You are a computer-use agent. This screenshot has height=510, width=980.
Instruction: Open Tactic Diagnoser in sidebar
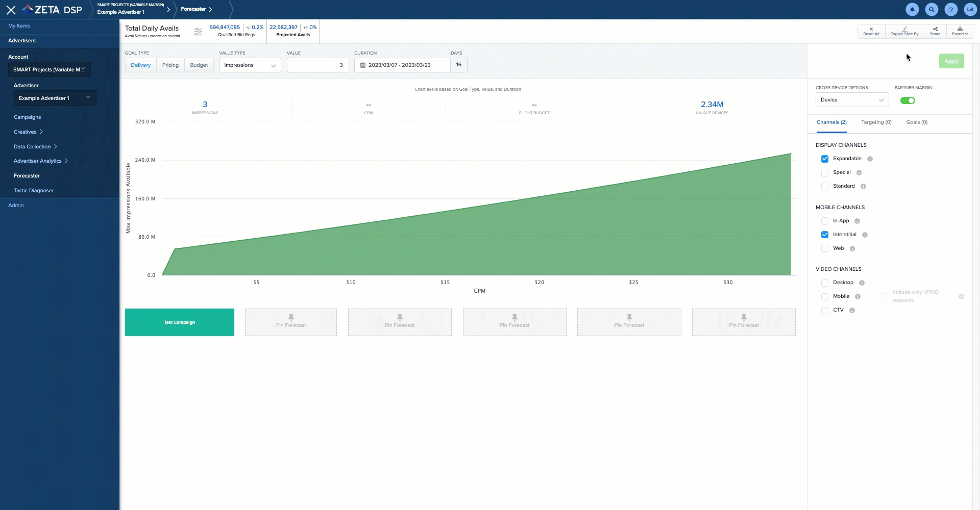(x=34, y=191)
